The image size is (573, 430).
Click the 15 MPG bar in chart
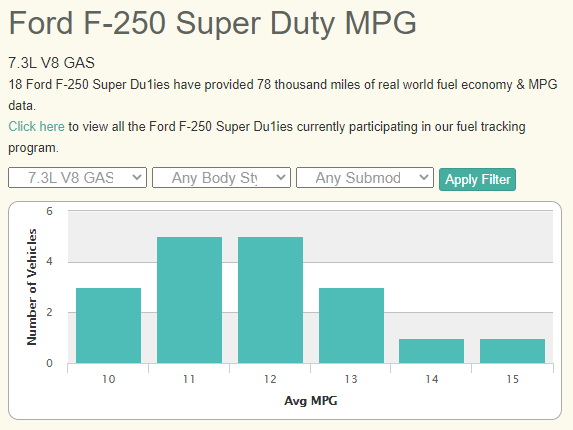[x=512, y=351]
